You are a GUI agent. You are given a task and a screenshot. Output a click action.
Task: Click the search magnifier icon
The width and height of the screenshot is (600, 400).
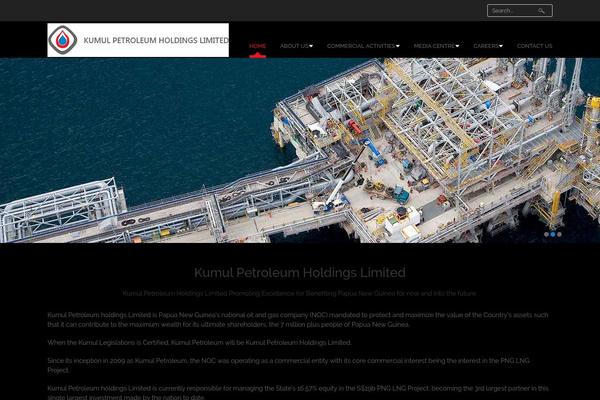coord(541,11)
